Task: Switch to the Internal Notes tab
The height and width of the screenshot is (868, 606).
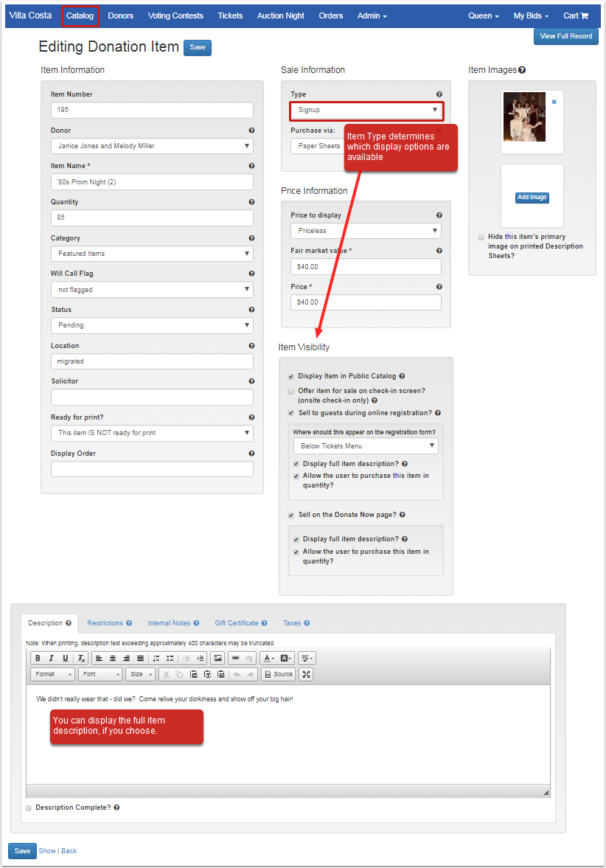Action: (x=173, y=623)
